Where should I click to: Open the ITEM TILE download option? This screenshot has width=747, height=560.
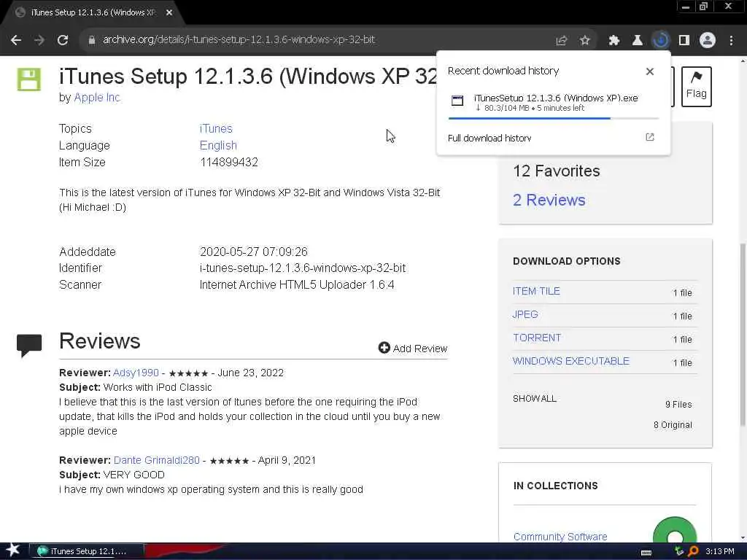536,291
